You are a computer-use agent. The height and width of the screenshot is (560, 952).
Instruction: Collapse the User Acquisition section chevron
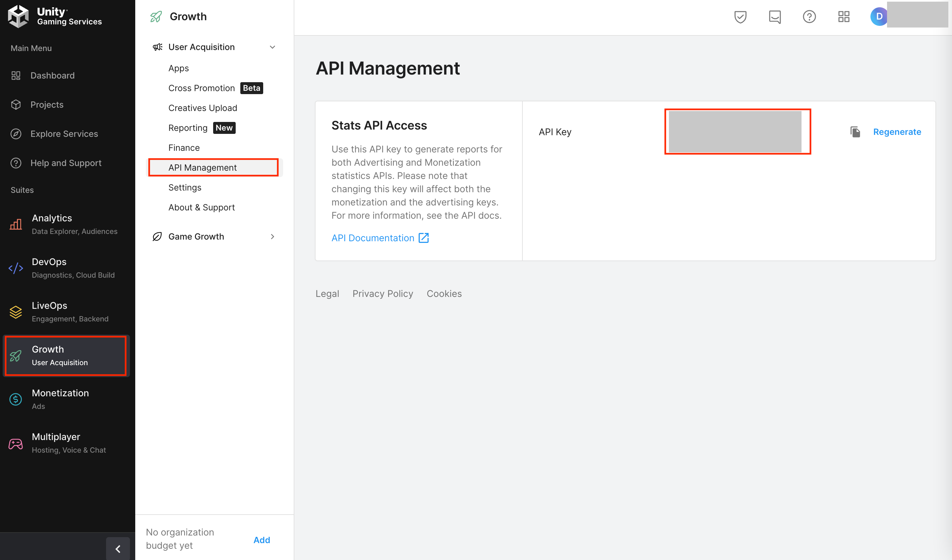(x=272, y=47)
